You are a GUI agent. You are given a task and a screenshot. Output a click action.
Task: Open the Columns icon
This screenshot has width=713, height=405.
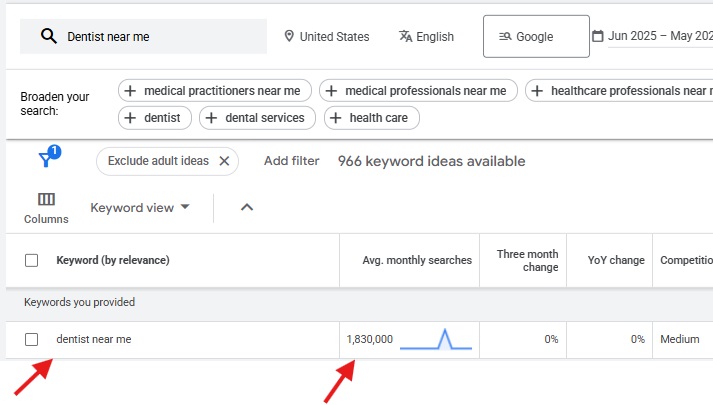point(46,199)
